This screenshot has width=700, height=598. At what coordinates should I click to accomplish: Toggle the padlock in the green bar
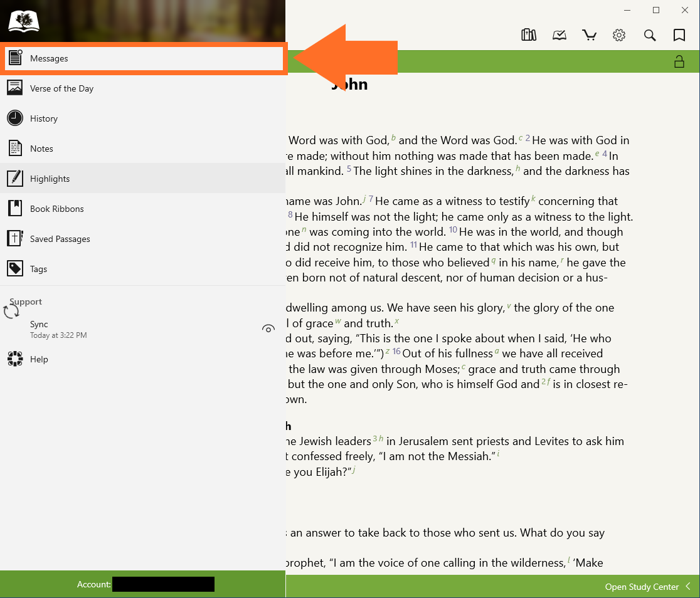679,61
